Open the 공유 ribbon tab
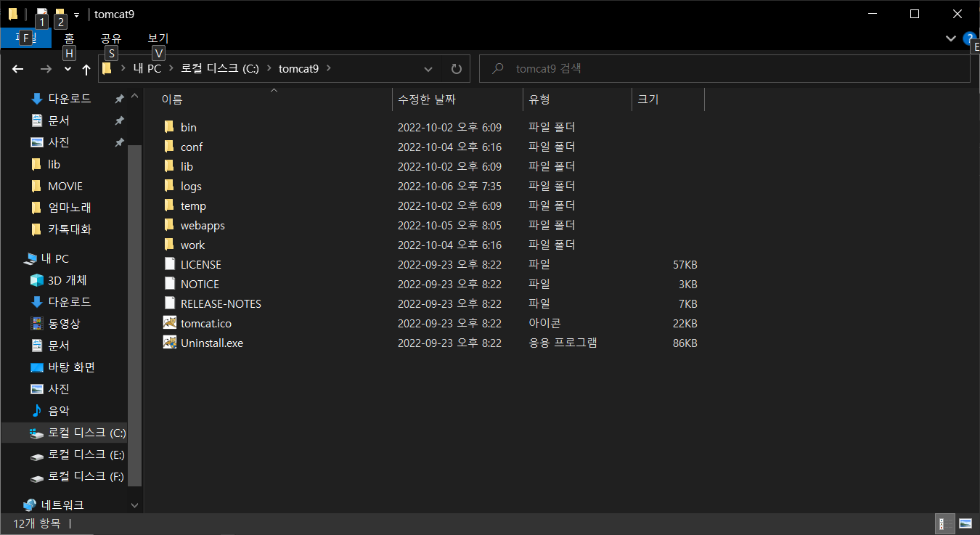 point(111,38)
